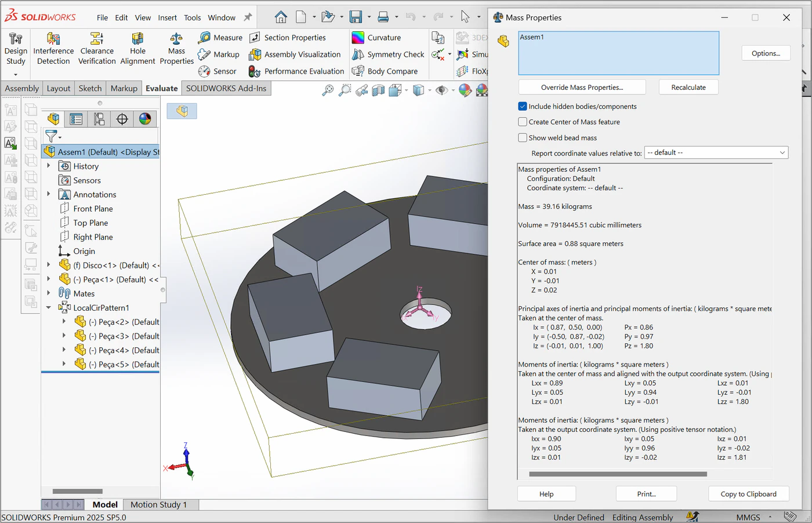Expand the Peça<2> pattern instance
Image resolution: width=812 pixels, height=523 pixels.
[x=64, y=321]
